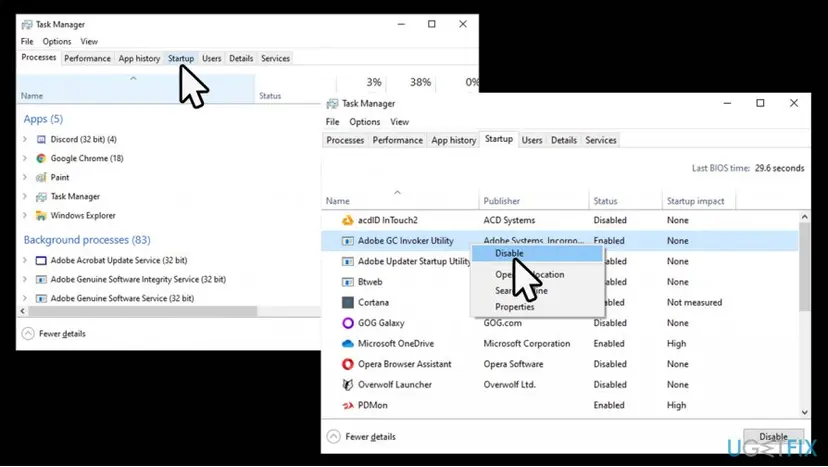The width and height of the screenshot is (828, 467).
Task: Click the GOG Galaxy purple circle icon
Action: [347, 323]
